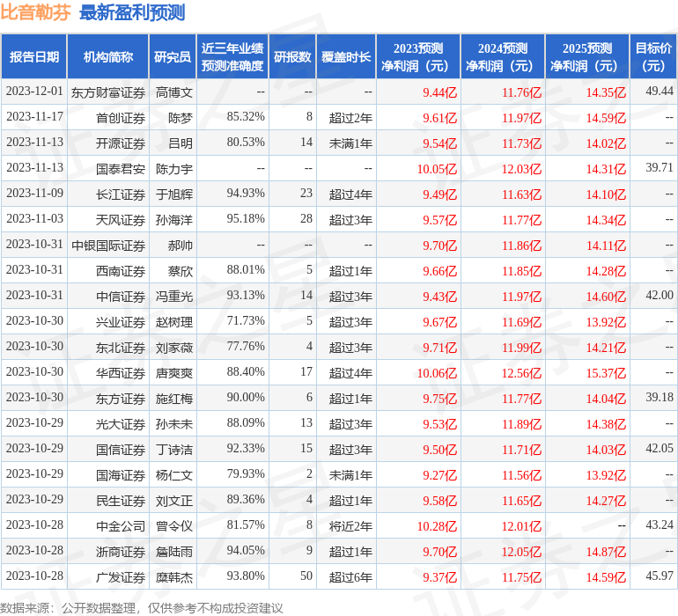
Task: Click the 研报数 column header
Action: 292,56
